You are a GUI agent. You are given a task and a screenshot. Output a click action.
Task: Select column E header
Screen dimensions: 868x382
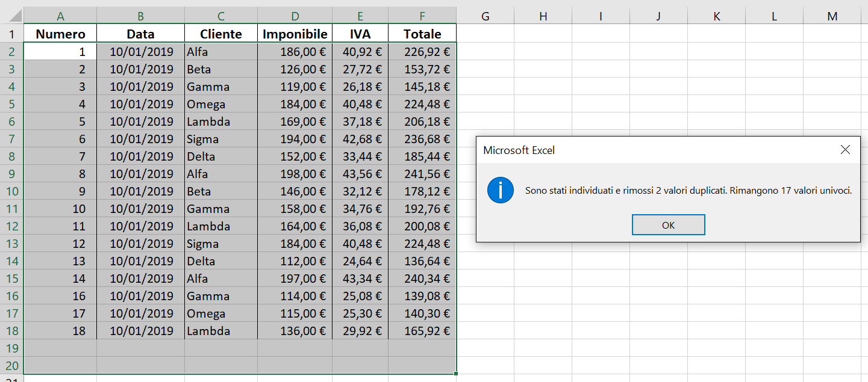click(x=360, y=16)
